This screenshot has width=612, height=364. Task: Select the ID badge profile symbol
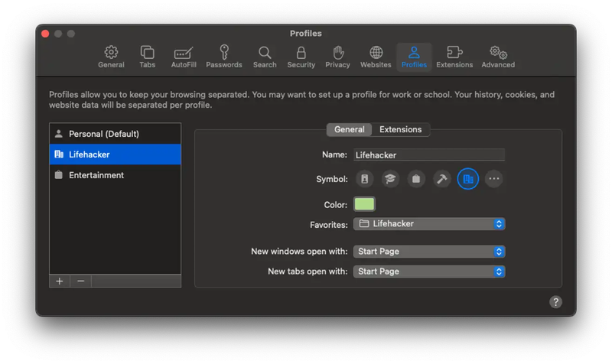[x=365, y=179]
